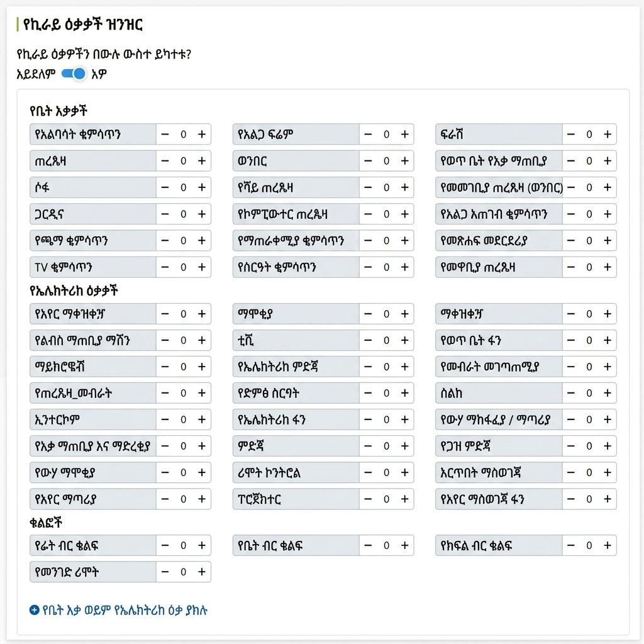Increment TV ቁምሳጥን count
Screen dimensions: 644x644
click(x=202, y=267)
